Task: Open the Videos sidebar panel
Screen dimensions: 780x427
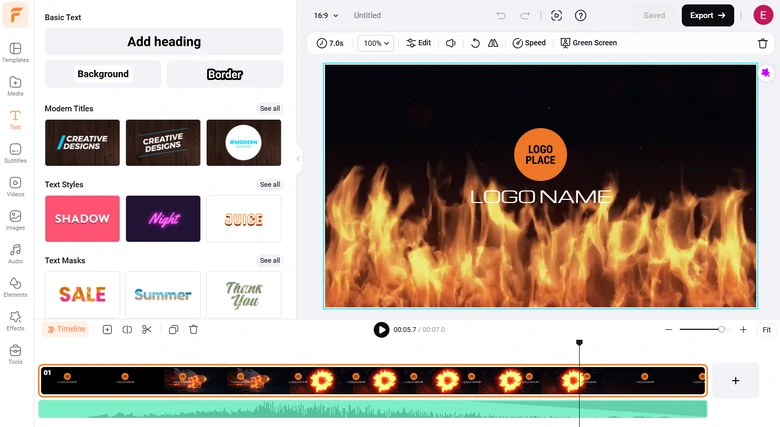Action: [x=15, y=186]
